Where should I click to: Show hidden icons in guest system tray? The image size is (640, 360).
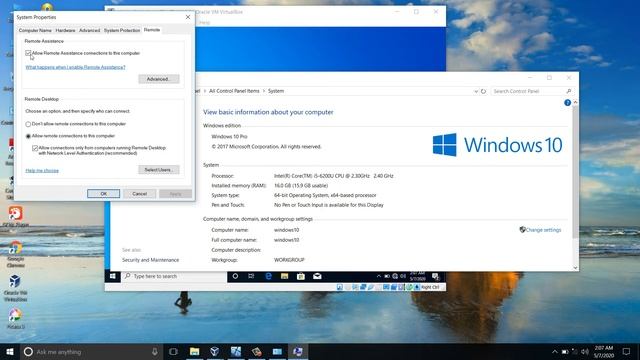378,276
